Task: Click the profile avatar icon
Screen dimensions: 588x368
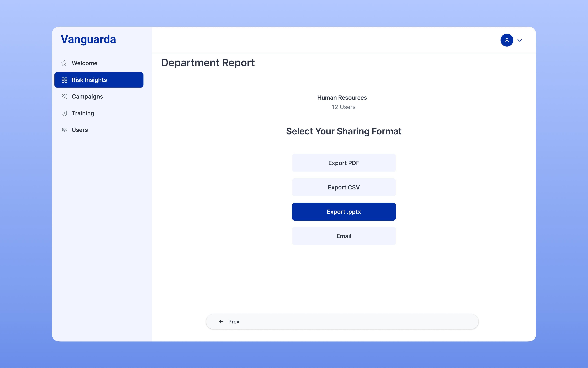Action: point(507,40)
